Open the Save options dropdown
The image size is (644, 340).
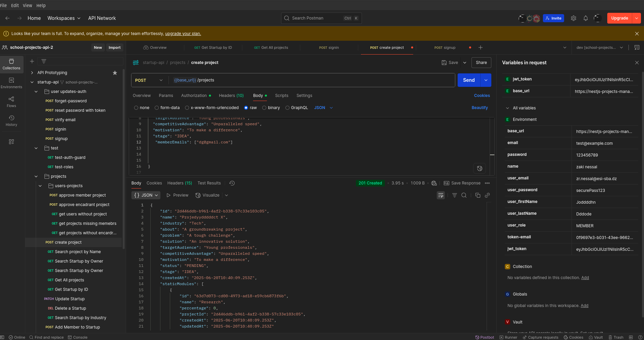point(465,63)
